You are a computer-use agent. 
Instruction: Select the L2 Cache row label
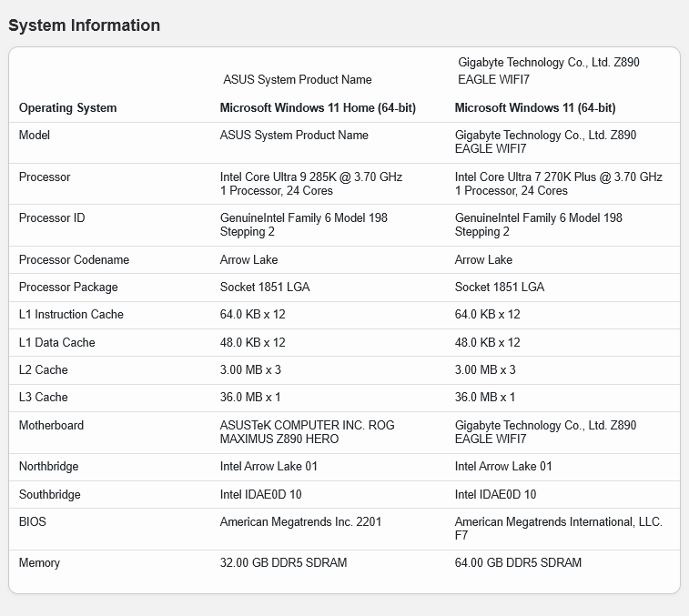click(43, 369)
